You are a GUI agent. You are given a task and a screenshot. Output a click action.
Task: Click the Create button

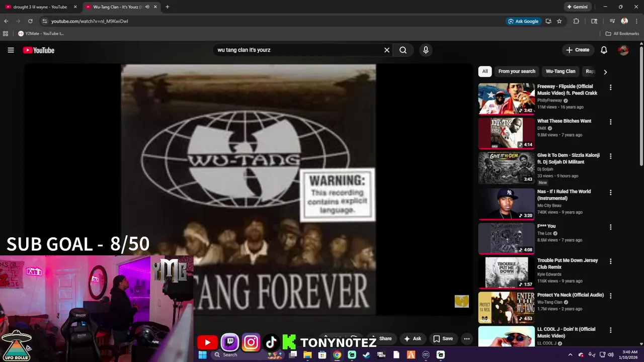(578, 50)
